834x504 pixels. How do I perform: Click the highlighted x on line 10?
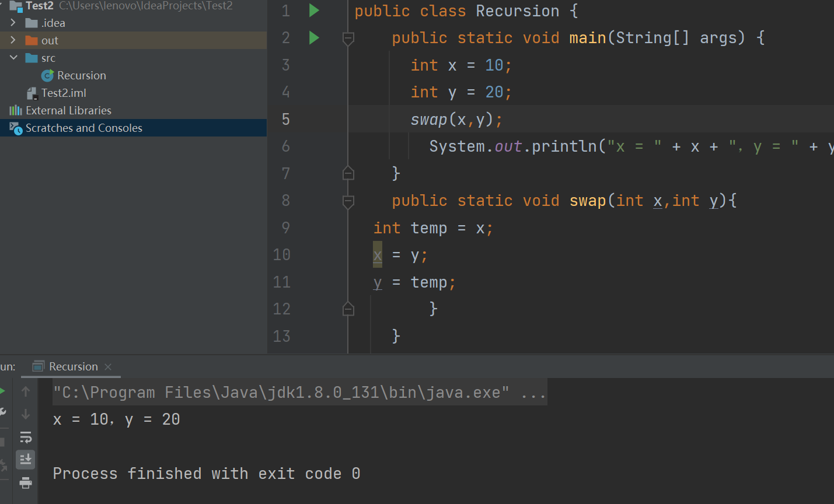(x=378, y=255)
